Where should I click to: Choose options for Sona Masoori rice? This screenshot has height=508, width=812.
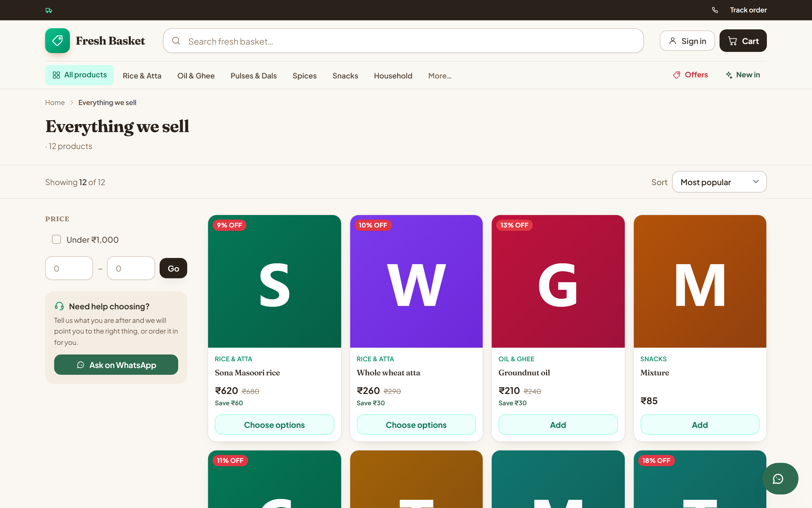point(274,425)
